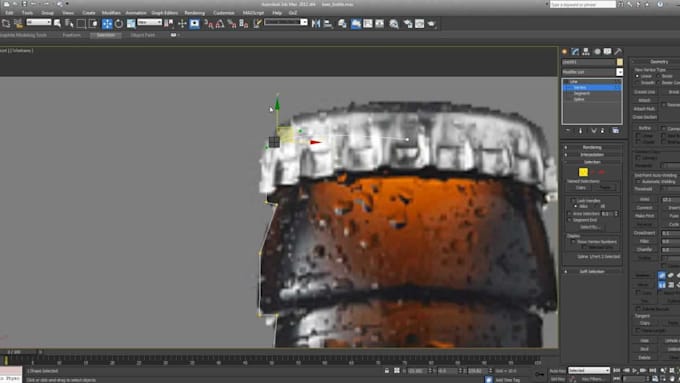Open Select by Name dialog
Screen dimensions: 680x383
point(69,23)
